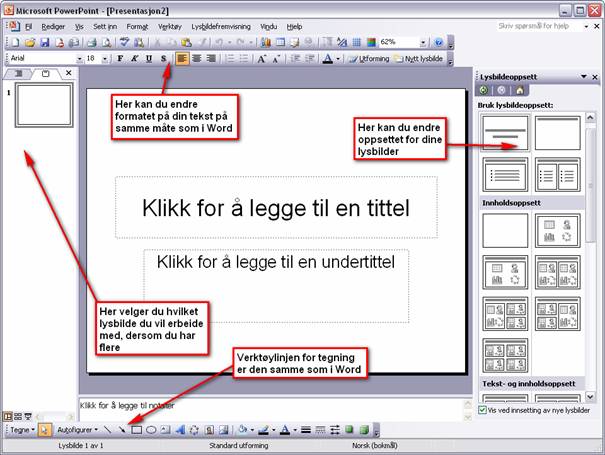Toggle color/grayscale view icon
This screenshot has width=605, height=455.
tap(371, 42)
